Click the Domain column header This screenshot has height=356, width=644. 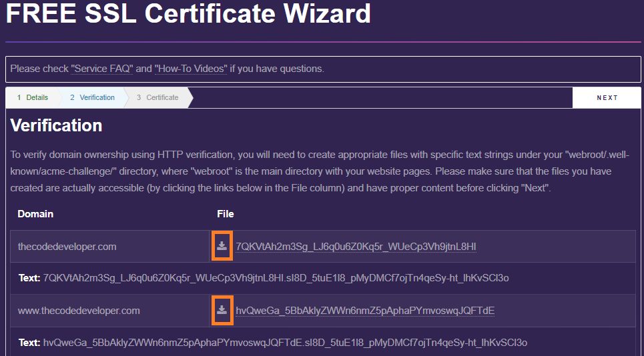point(35,214)
